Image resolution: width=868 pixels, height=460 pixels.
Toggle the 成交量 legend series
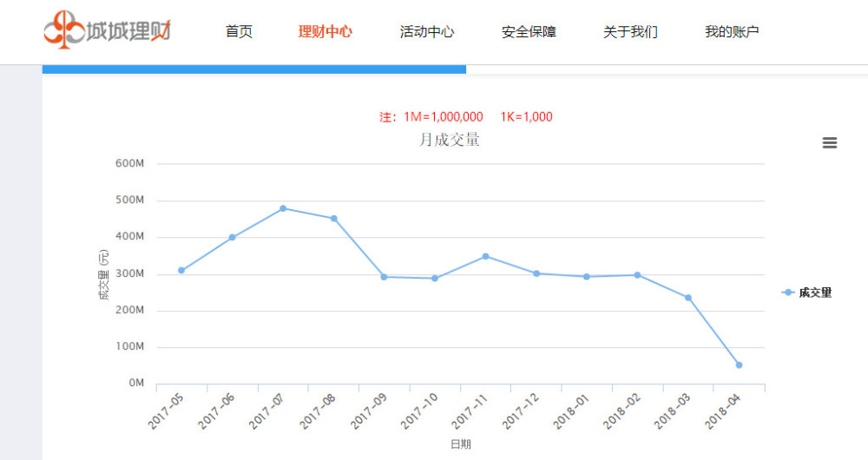click(806, 292)
